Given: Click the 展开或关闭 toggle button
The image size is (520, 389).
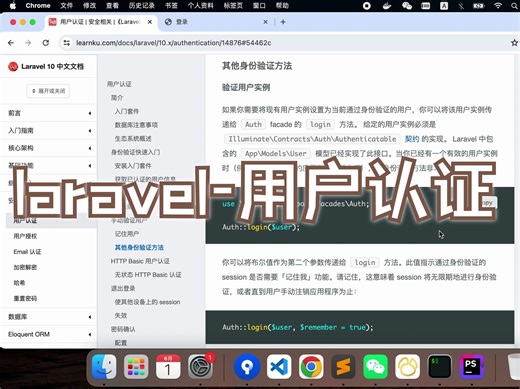Looking at the screenshot, I should click(48, 91).
